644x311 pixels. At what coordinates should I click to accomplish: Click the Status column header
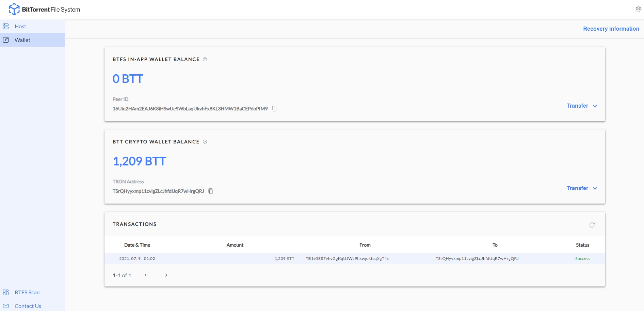point(582,245)
